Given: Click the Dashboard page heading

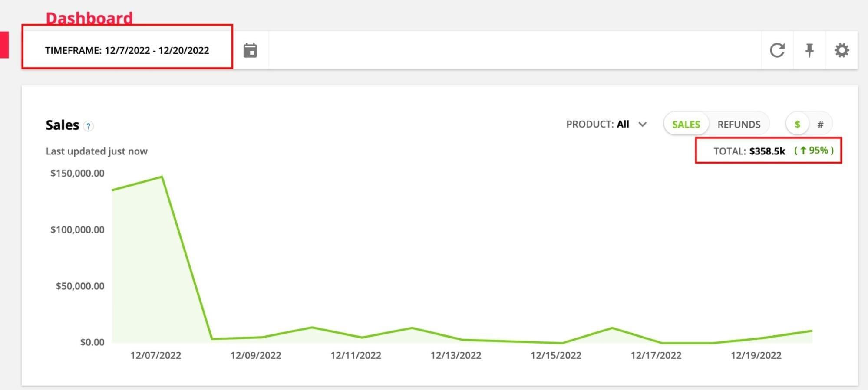Looking at the screenshot, I should click(89, 18).
